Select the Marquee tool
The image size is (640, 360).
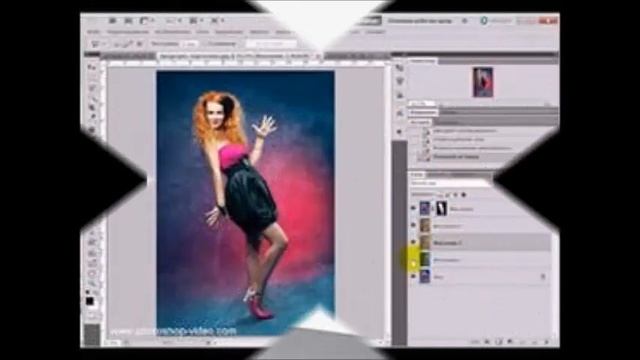(93, 78)
